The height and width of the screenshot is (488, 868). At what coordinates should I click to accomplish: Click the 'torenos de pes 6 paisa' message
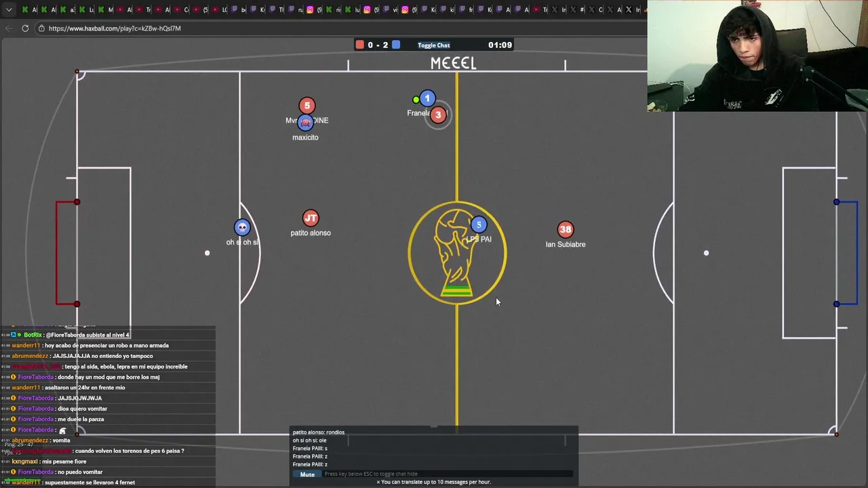point(98,451)
